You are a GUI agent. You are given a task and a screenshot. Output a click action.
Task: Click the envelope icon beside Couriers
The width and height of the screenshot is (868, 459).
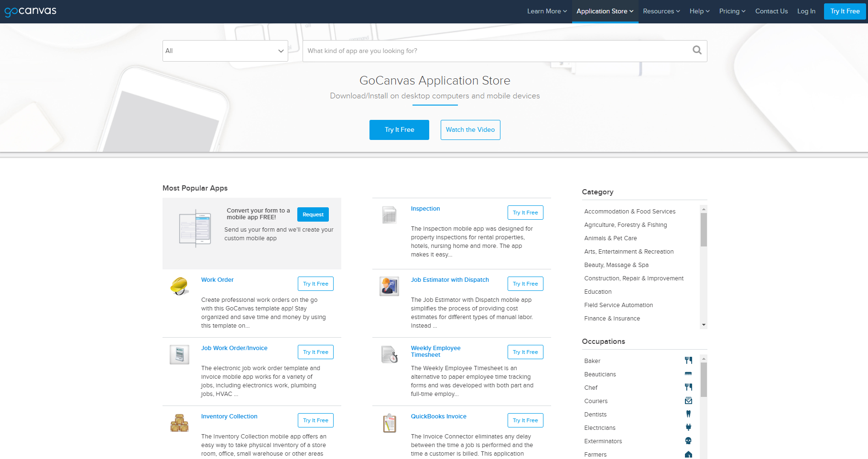[x=688, y=400]
